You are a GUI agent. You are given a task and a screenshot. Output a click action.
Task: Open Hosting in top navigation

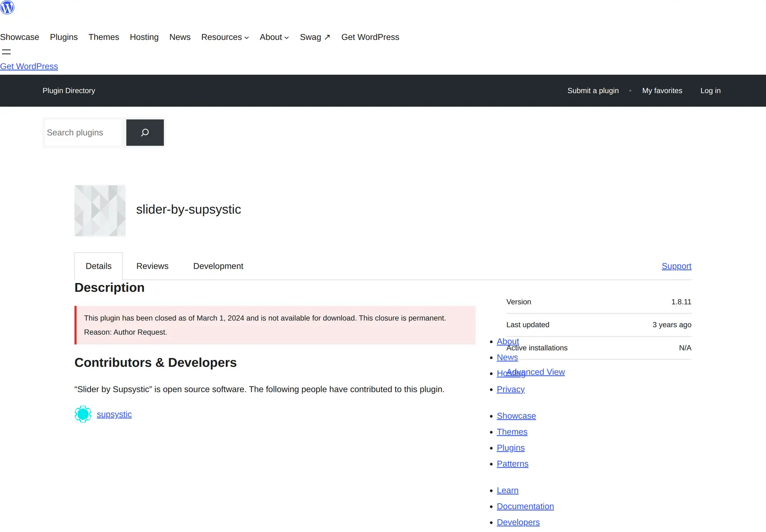pos(144,37)
